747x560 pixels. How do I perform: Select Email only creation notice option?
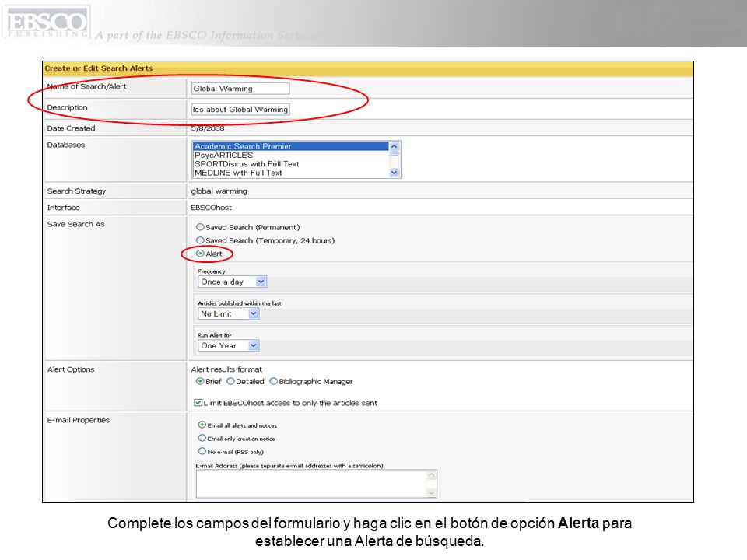(x=202, y=438)
